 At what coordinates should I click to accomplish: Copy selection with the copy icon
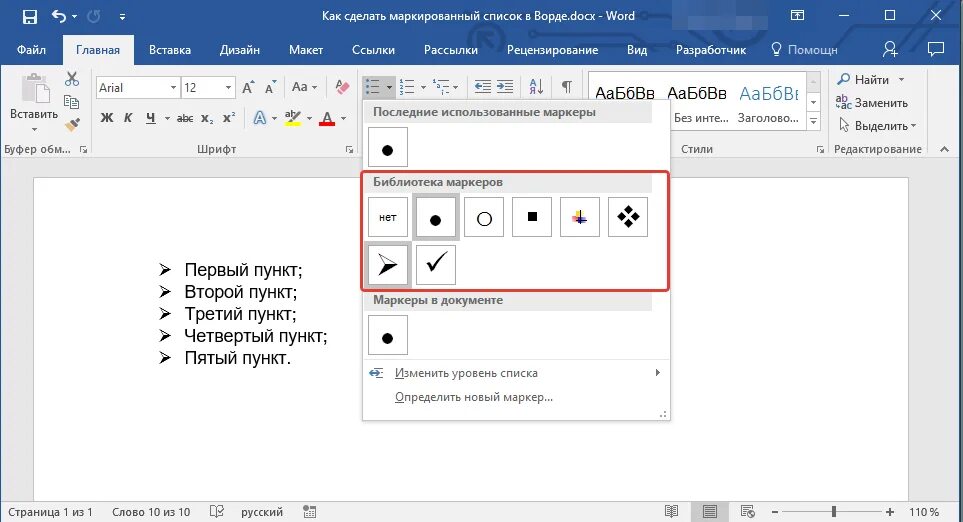[x=72, y=102]
